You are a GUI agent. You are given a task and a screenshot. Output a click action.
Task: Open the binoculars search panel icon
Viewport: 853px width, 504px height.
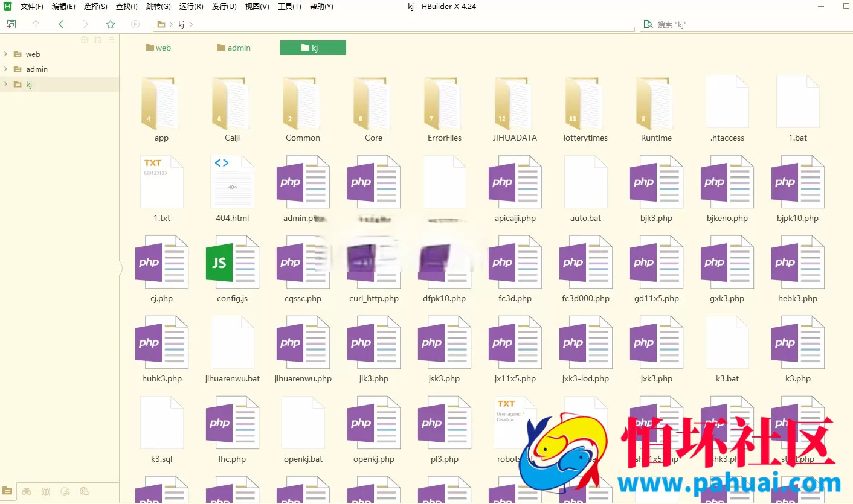[x=27, y=491]
